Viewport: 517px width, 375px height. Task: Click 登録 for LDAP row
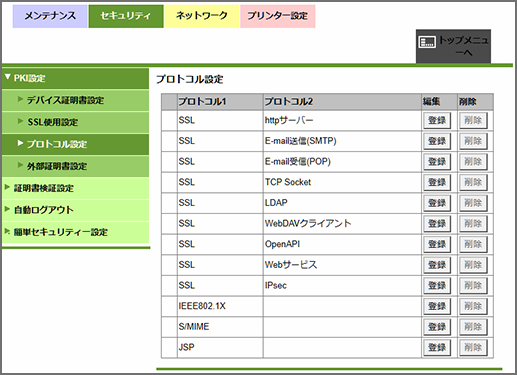437,203
